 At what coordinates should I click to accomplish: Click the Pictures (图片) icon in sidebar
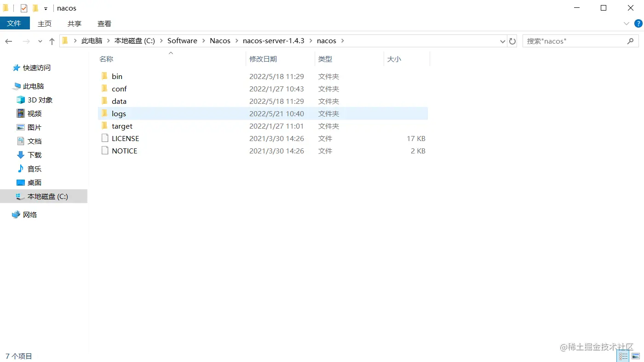click(21, 127)
